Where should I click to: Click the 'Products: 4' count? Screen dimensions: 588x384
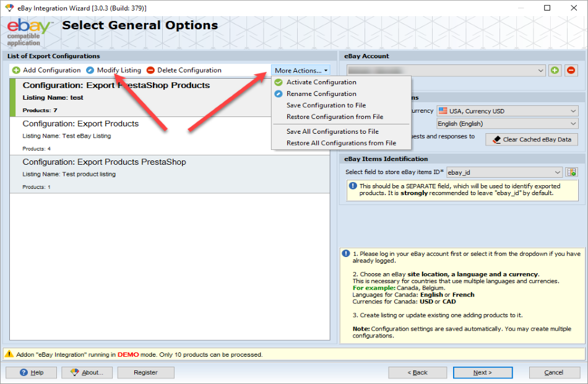point(37,149)
